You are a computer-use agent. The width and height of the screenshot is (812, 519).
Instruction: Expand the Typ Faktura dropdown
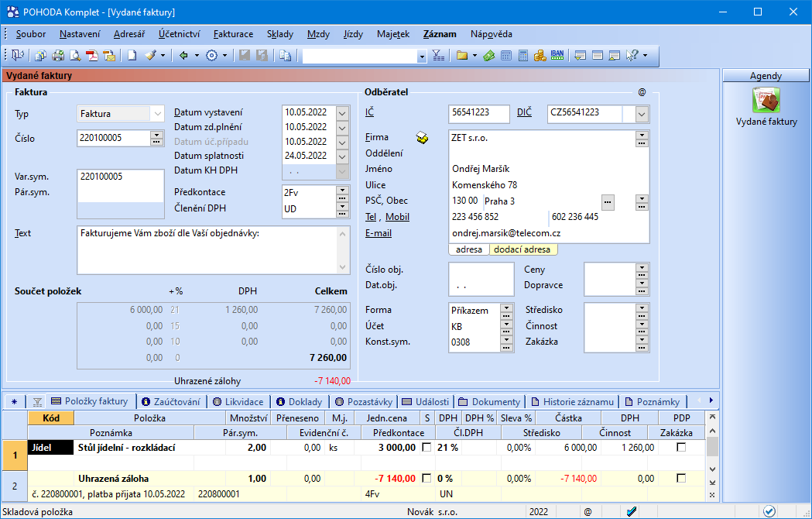157,114
